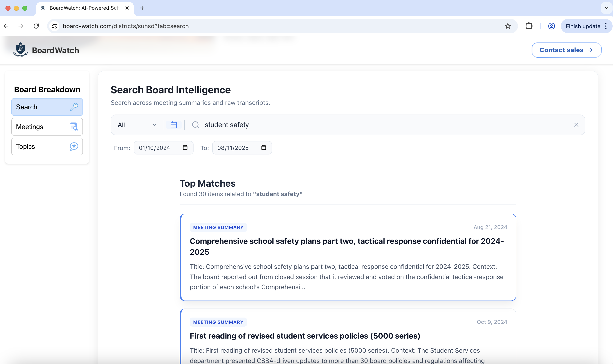Click the magnifying glass inside the search bar
The height and width of the screenshot is (364, 613).
(195, 125)
